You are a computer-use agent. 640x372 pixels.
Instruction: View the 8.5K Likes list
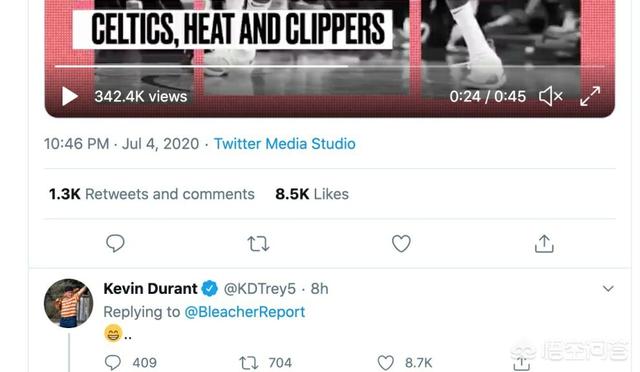tap(312, 194)
